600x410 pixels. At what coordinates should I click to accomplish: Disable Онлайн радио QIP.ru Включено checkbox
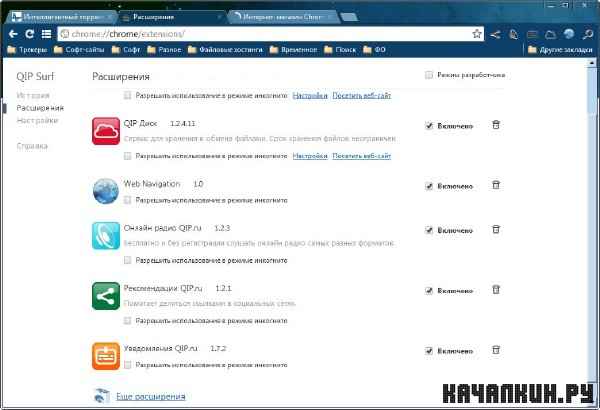tap(429, 230)
